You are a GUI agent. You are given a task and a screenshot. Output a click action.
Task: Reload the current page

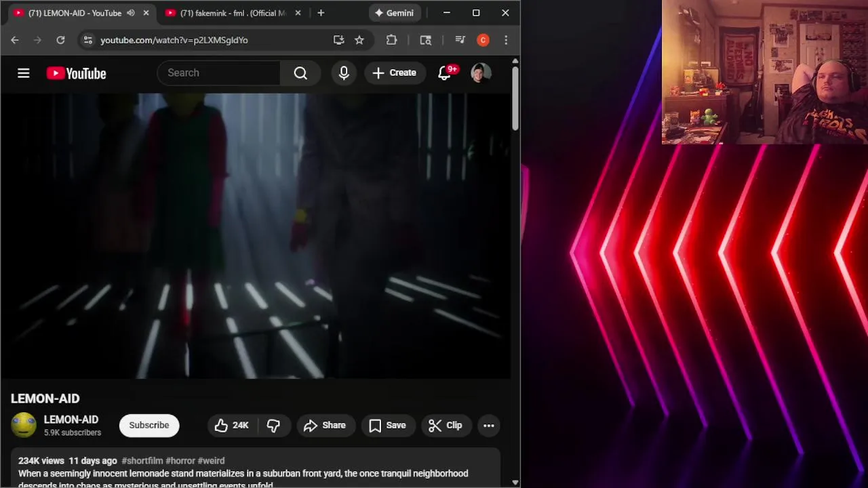pos(60,40)
